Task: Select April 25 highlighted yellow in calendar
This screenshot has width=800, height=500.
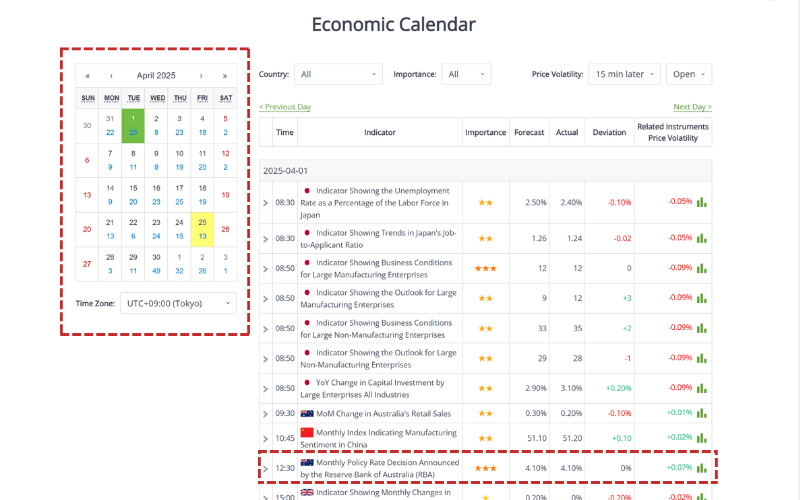Action: [x=202, y=230]
